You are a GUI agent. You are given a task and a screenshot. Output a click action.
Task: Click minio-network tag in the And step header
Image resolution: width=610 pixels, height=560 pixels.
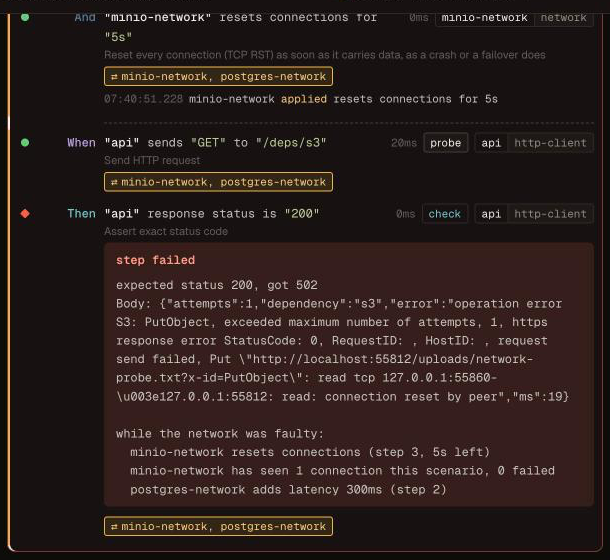485,18
